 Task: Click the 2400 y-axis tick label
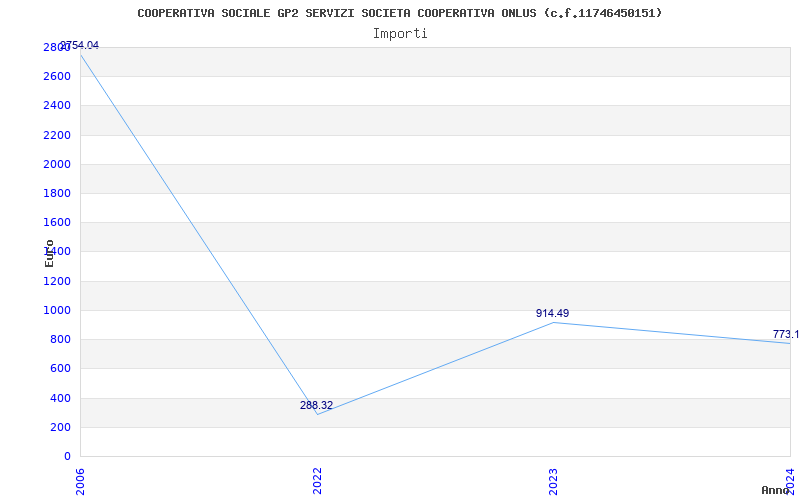tap(57, 106)
